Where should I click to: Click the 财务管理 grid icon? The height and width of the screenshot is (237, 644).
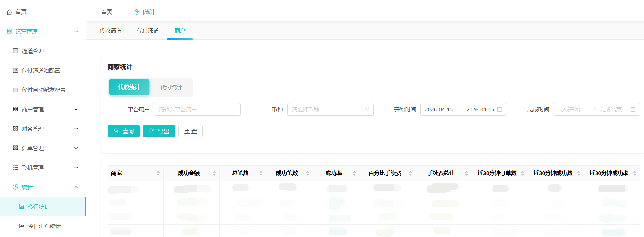[16, 128]
